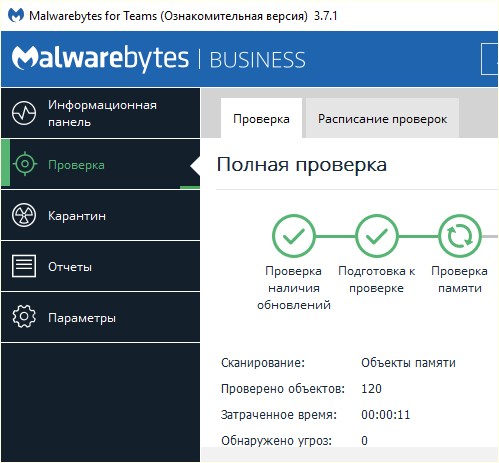Click the Подготовка к проверке label

click(377, 279)
